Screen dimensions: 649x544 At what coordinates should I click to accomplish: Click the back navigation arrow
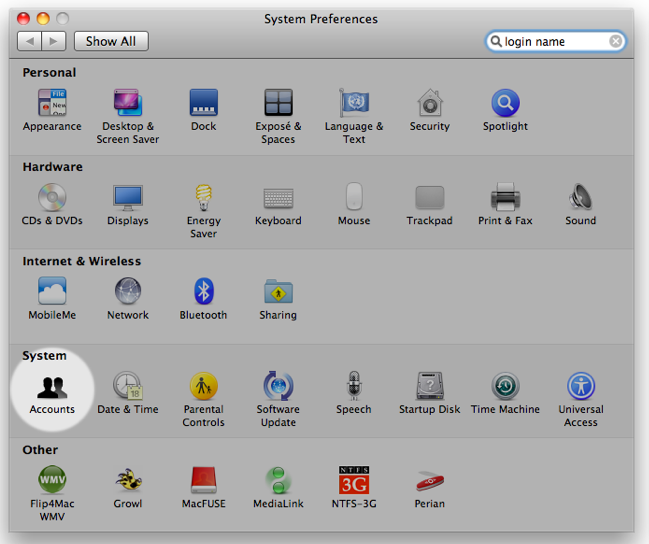click(x=30, y=41)
